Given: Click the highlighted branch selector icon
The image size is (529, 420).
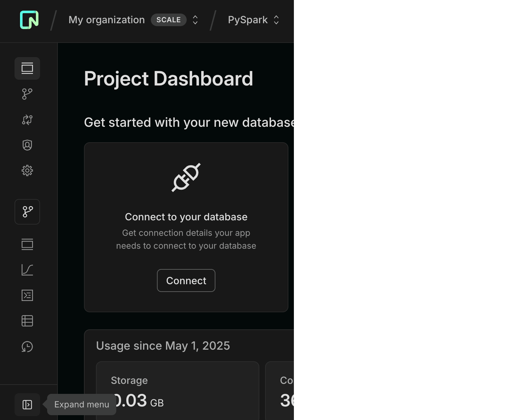Looking at the screenshot, I should coord(27,212).
